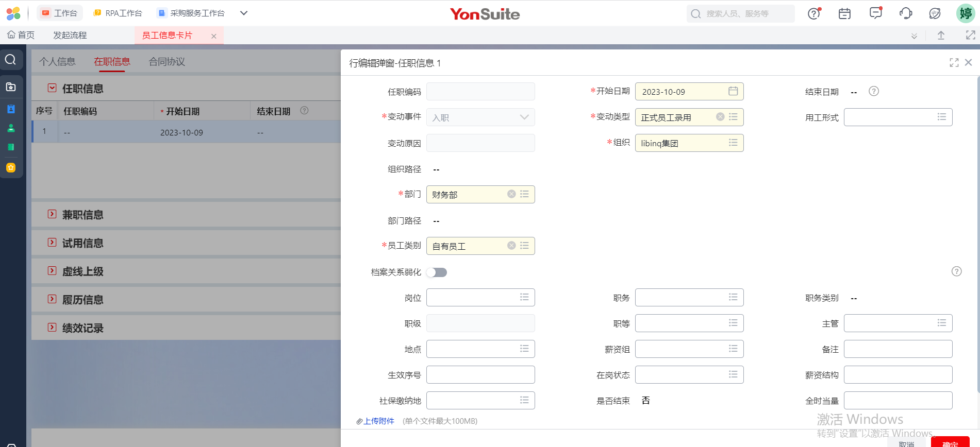980x447 pixels.
Task: Open reference list for 地点
Action: pyautogui.click(x=524, y=349)
